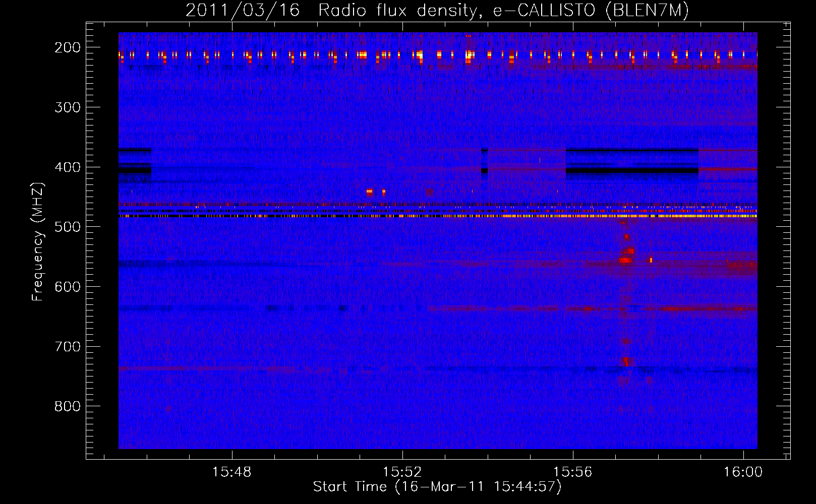Select the 500 frequency tick label
Viewport: 816px width, 504px height.
tap(67, 227)
